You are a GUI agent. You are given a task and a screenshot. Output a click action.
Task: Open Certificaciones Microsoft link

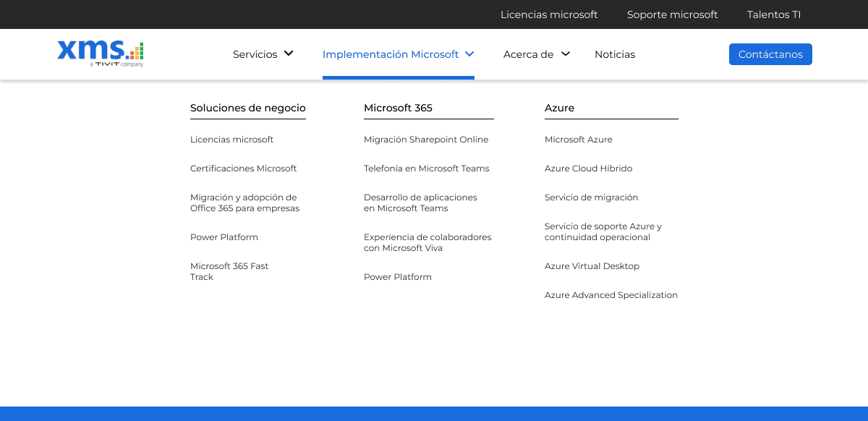(244, 169)
